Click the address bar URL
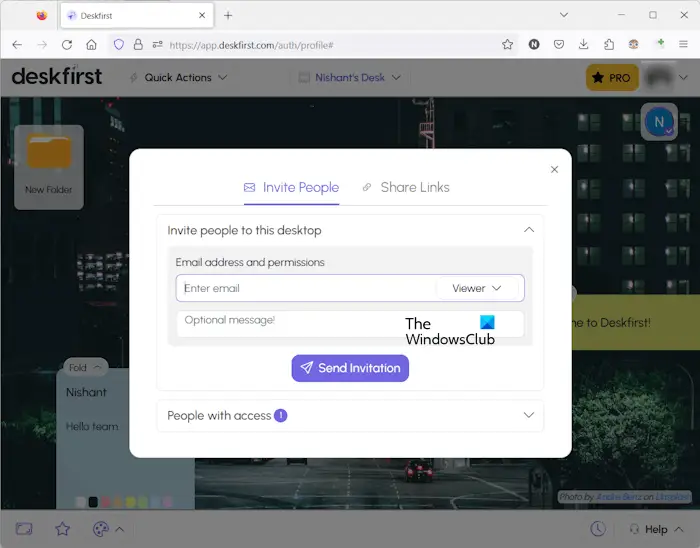The height and width of the screenshot is (548, 700). point(251,45)
